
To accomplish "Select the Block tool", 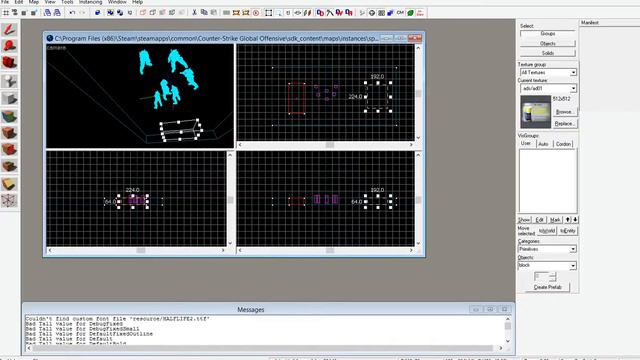I will click(x=9, y=98).
